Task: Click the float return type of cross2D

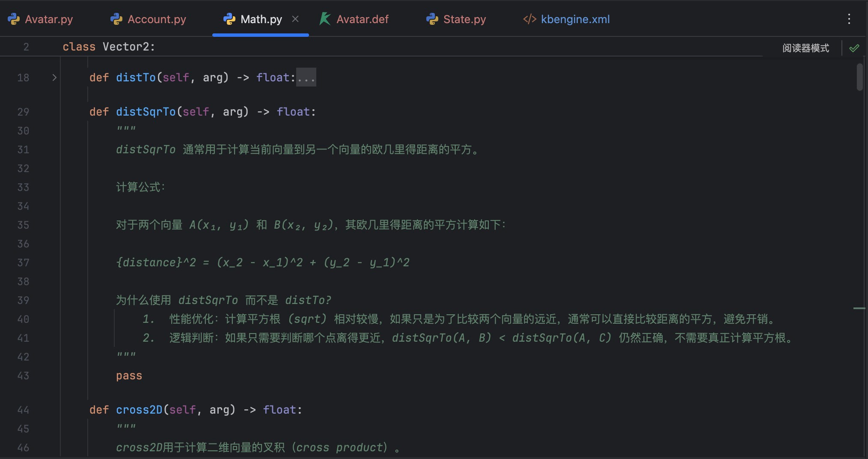Action: tap(279, 410)
